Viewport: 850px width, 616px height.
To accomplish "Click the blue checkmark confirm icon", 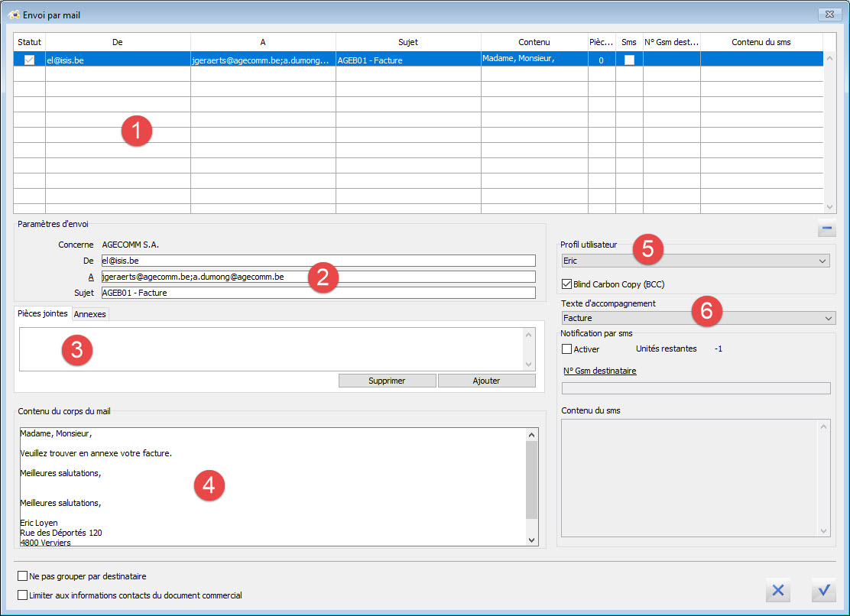I will point(823,590).
